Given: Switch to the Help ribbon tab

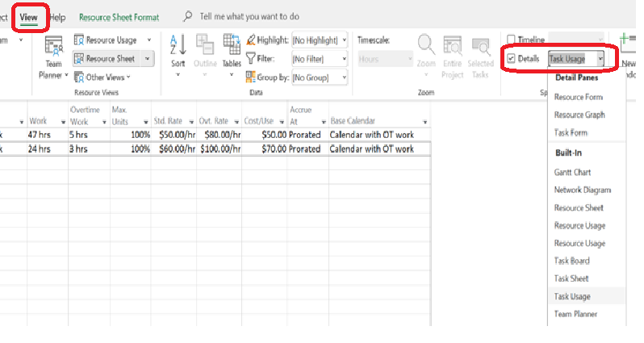Looking at the screenshot, I should (x=57, y=17).
